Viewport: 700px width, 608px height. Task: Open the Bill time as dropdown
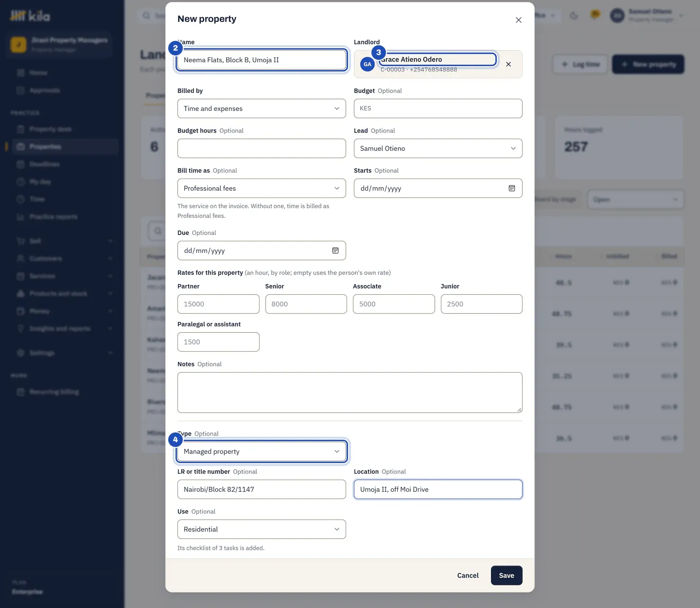[262, 188]
